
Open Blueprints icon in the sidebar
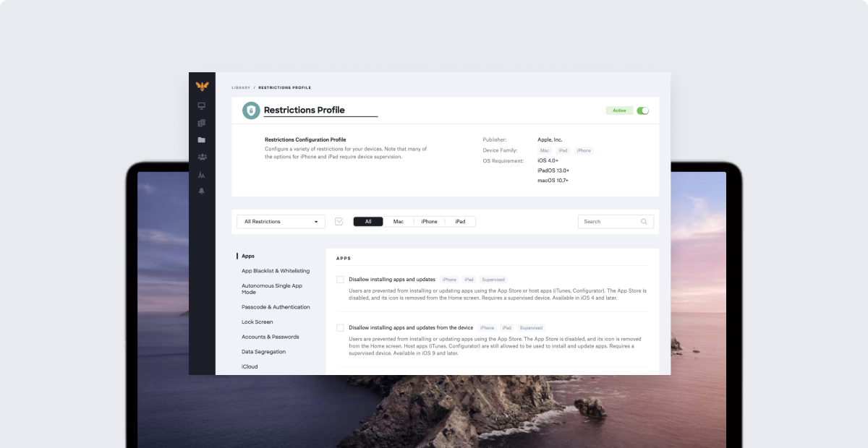pyautogui.click(x=202, y=123)
